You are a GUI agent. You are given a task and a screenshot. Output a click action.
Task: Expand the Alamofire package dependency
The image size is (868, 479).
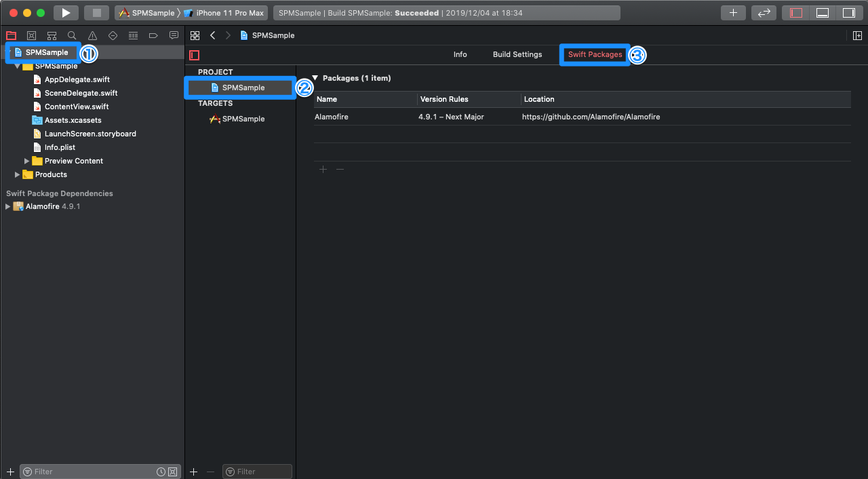click(x=8, y=206)
